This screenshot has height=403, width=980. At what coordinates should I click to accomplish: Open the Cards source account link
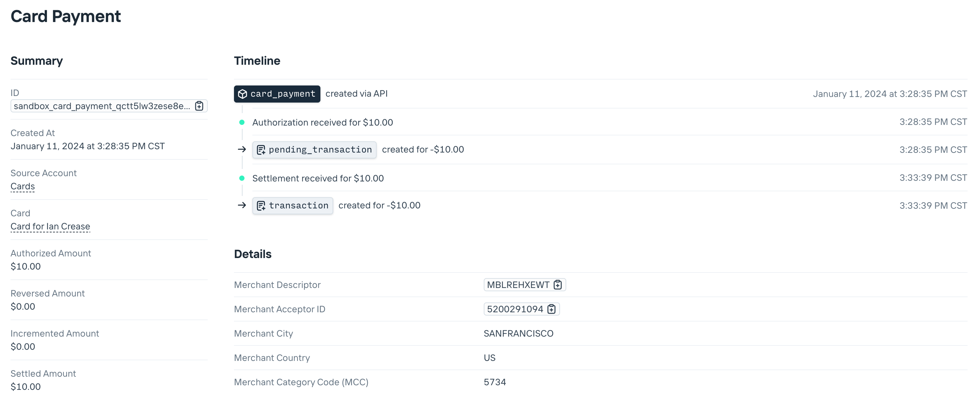[x=22, y=186]
